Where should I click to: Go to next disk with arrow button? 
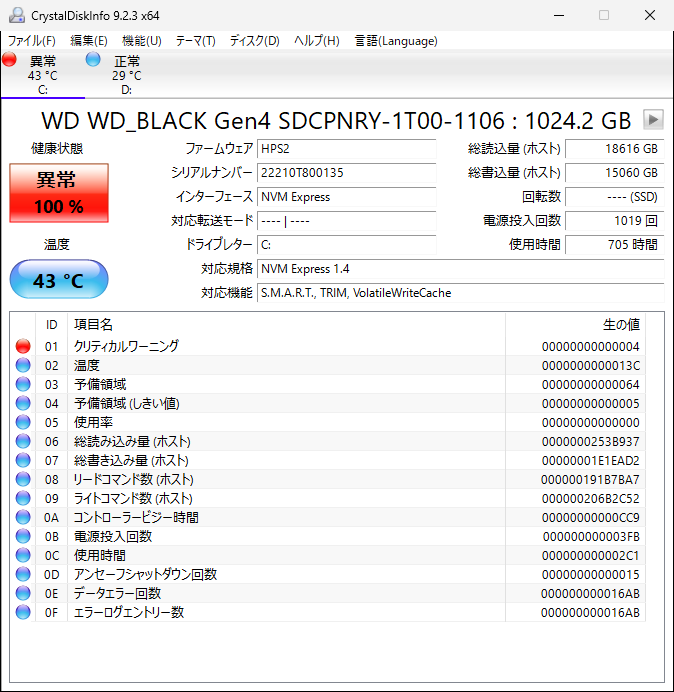(653, 120)
